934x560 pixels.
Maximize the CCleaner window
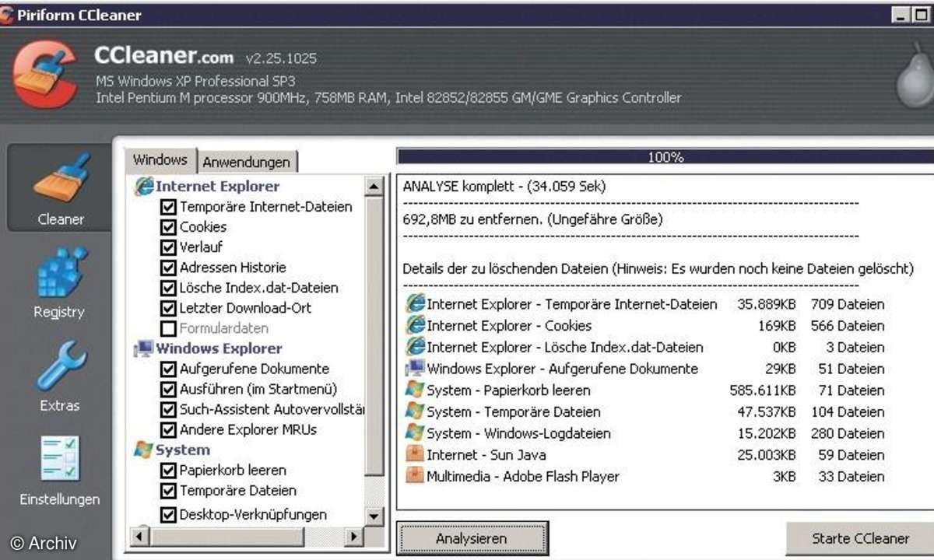coord(921,15)
